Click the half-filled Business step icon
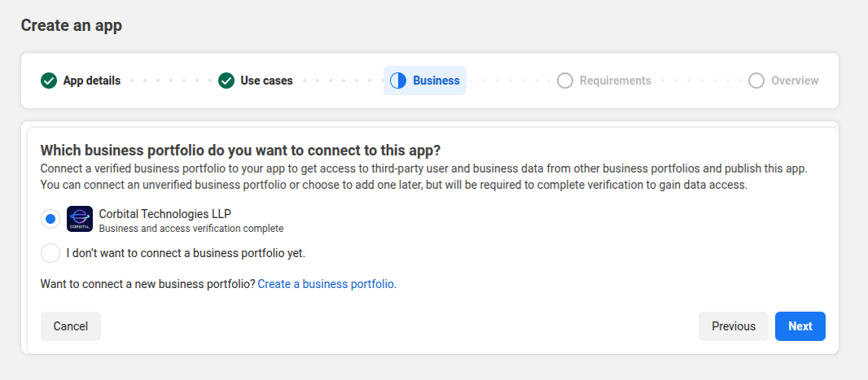This screenshot has width=868, height=380. pos(398,81)
